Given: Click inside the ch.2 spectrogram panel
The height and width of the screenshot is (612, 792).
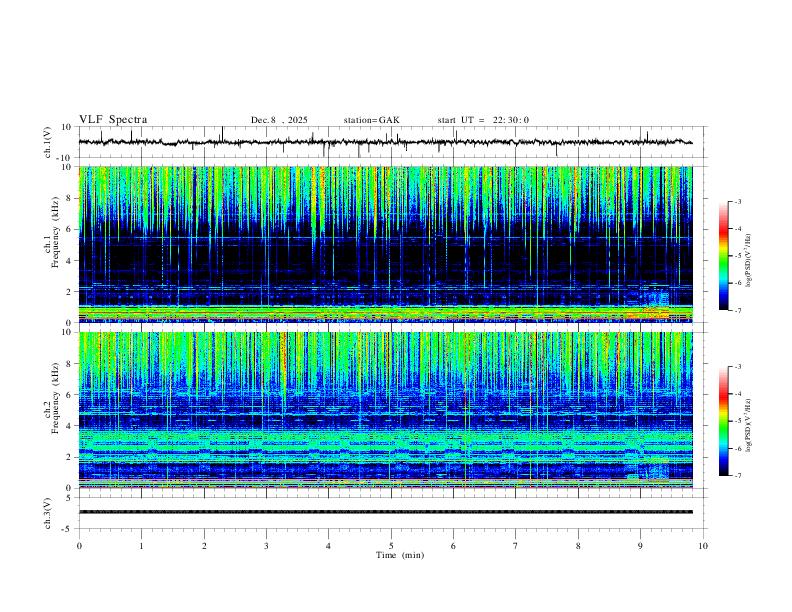Looking at the screenshot, I should (385, 410).
